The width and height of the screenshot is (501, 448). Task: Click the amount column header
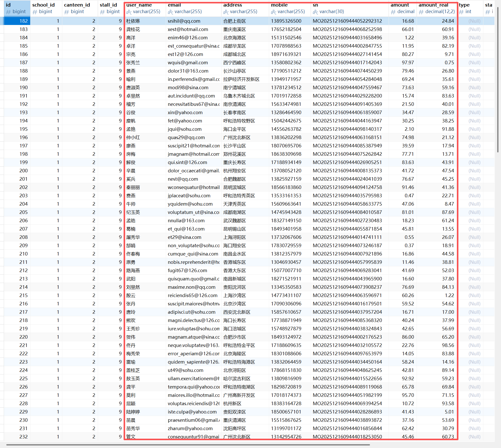tap(400, 5)
